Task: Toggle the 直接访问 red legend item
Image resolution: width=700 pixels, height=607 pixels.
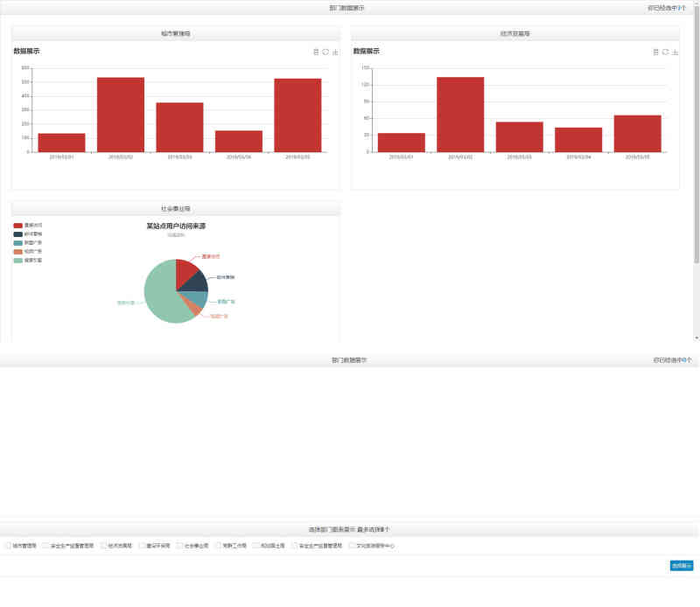Action: [18, 226]
